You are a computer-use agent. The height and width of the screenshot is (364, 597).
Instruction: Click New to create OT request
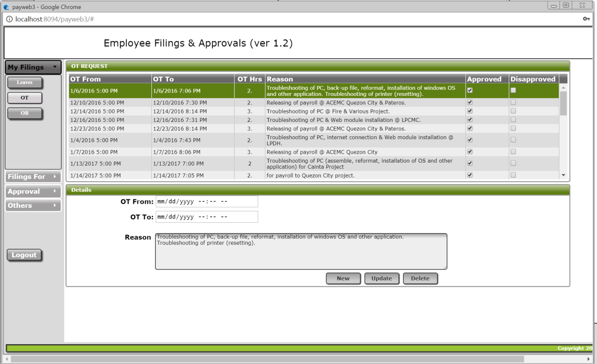pos(343,278)
